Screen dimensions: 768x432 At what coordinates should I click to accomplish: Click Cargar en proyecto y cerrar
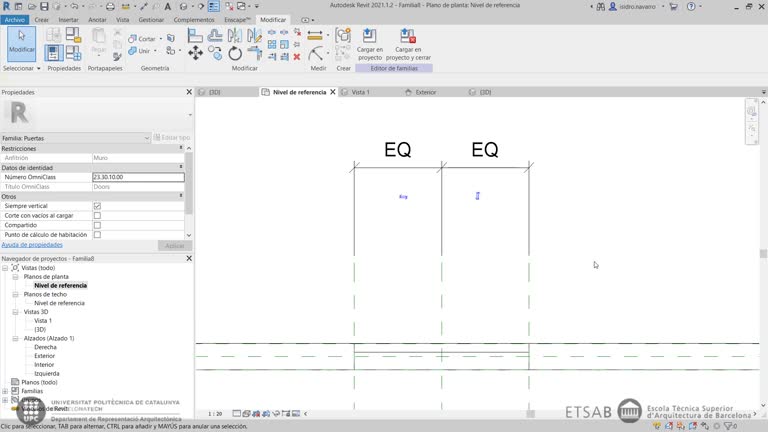(x=407, y=42)
